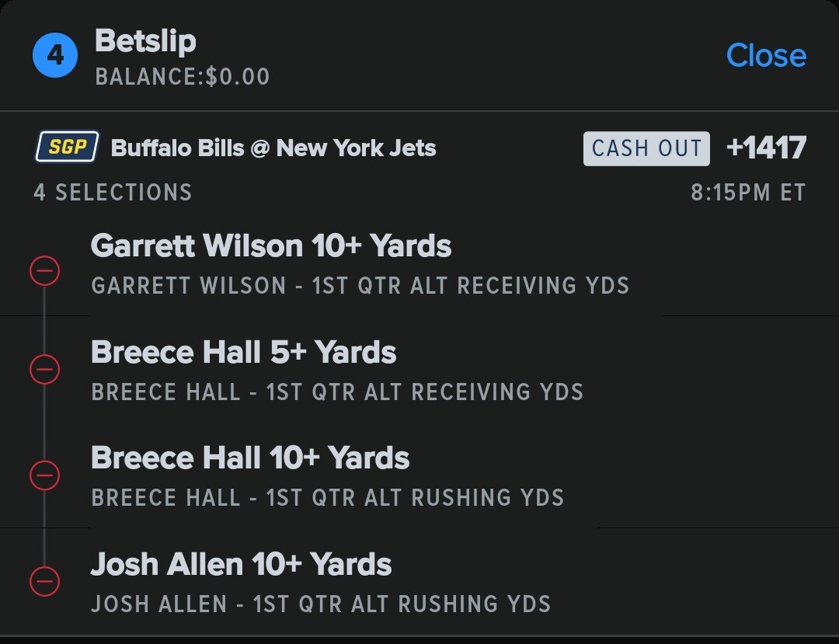
Task: Select the Garrett Wilson 10+ Yards title
Action: pyautogui.click(x=271, y=246)
